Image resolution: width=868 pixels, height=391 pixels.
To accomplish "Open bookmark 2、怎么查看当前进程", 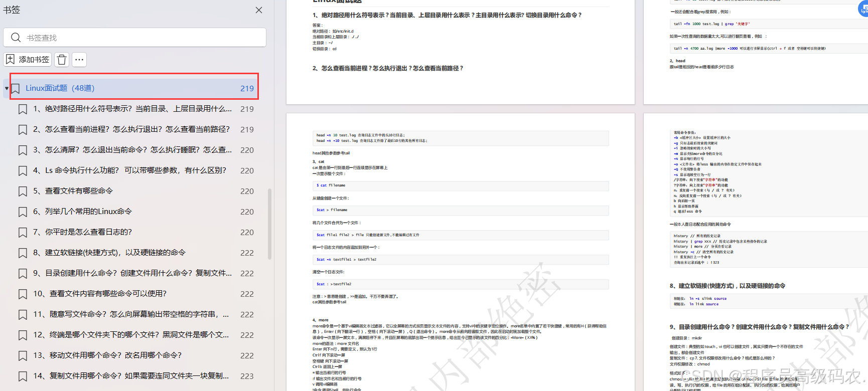I will pos(131,129).
